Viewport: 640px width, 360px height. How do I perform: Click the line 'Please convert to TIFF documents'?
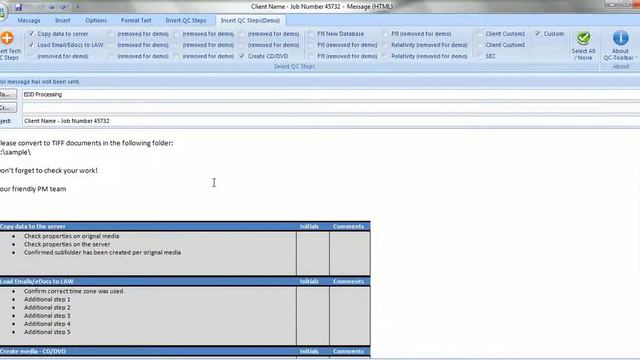pyautogui.click(x=86, y=143)
